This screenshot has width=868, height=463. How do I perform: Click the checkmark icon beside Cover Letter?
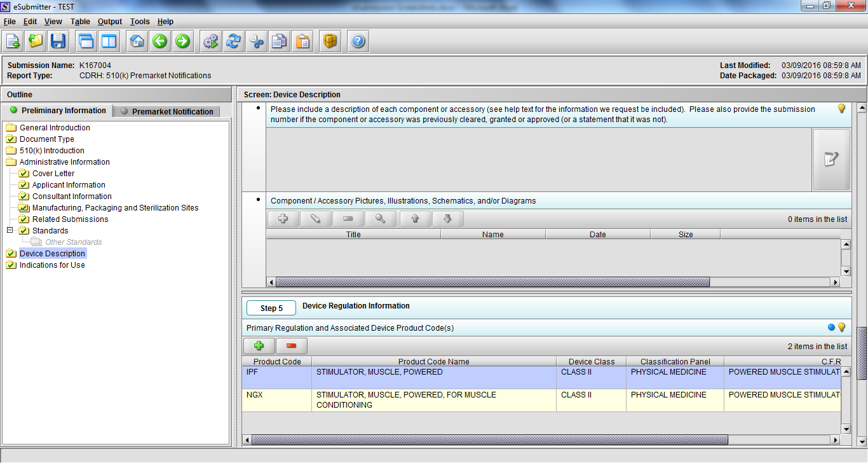click(x=24, y=174)
